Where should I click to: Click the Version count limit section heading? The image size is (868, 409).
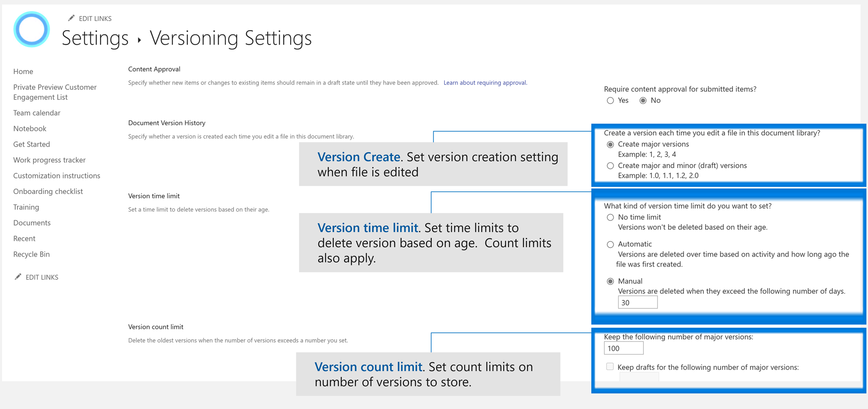[156, 327]
